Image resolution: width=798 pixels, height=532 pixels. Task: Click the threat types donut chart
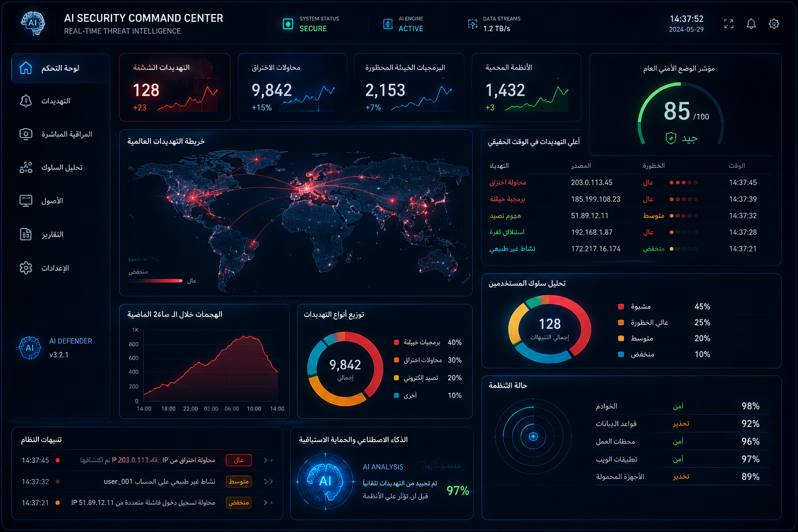(345, 369)
